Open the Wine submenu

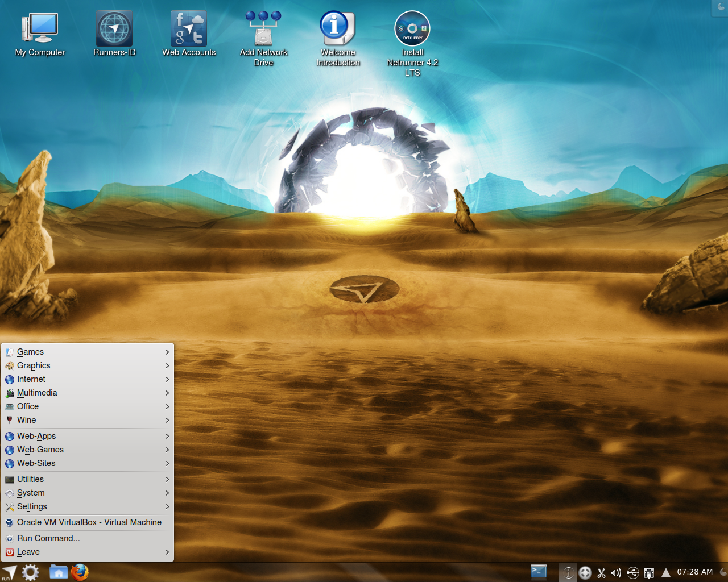(x=88, y=420)
